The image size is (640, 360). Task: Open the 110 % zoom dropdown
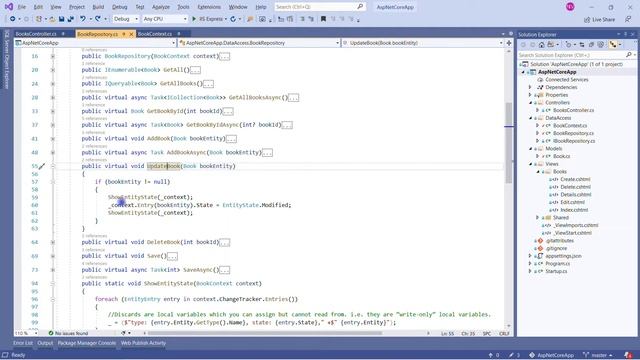pyautogui.click(x=26, y=333)
